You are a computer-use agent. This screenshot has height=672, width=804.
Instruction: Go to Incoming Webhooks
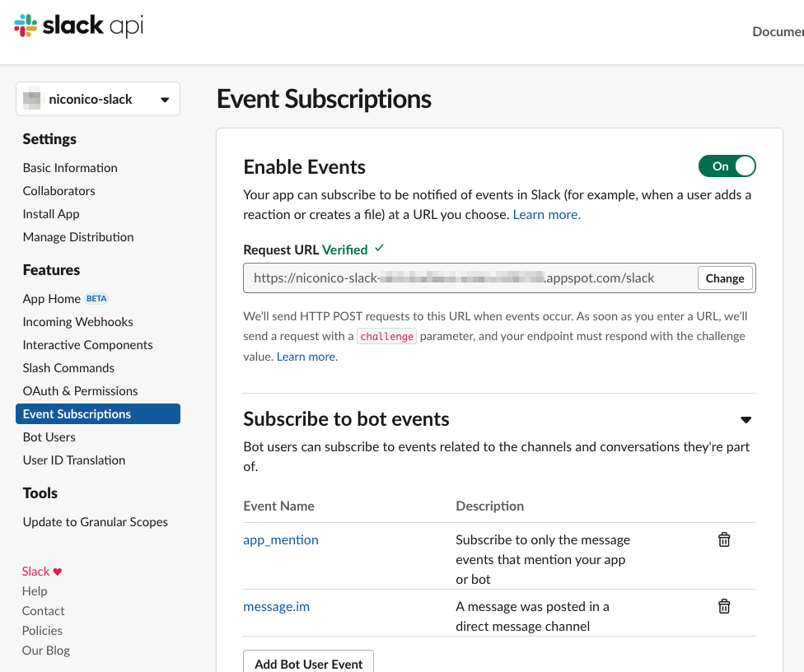tap(78, 322)
